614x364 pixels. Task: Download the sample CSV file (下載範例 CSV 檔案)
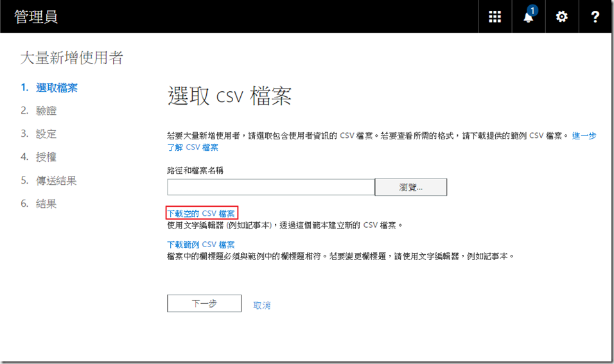[201, 245]
